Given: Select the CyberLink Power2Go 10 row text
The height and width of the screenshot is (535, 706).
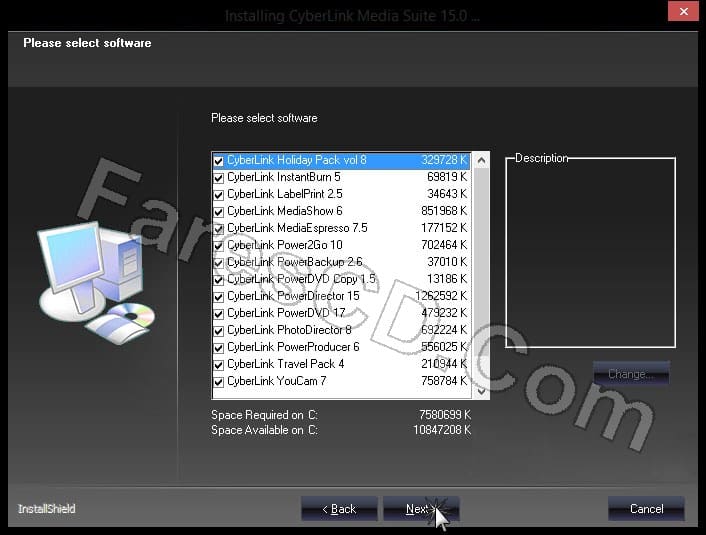Looking at the screenshot, I should tap(285, 245).
